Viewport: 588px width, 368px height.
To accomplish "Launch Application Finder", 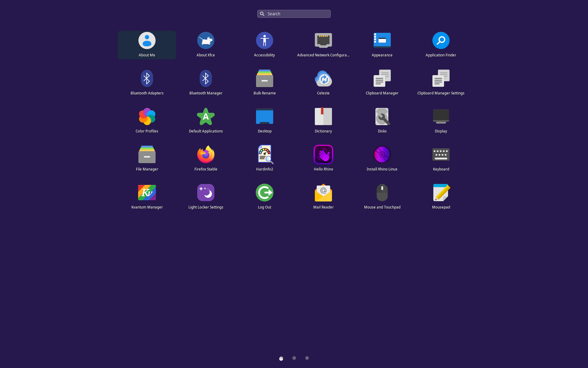I will [441, 40].
